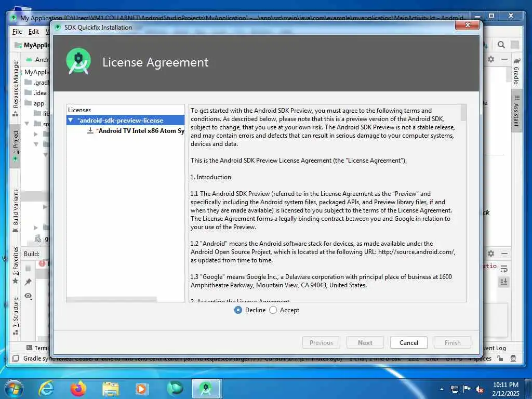The width and height of the screenshot is (532, 399).
Task: Select the android-sdk-preview-license row
Action: click(x=125, y=120)
